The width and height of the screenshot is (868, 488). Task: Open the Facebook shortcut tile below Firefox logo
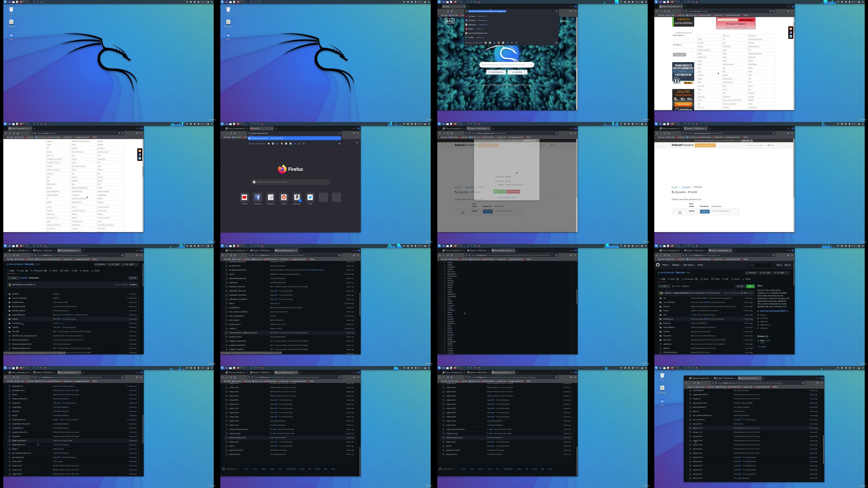pyautogui.click(x=257, y=197)
